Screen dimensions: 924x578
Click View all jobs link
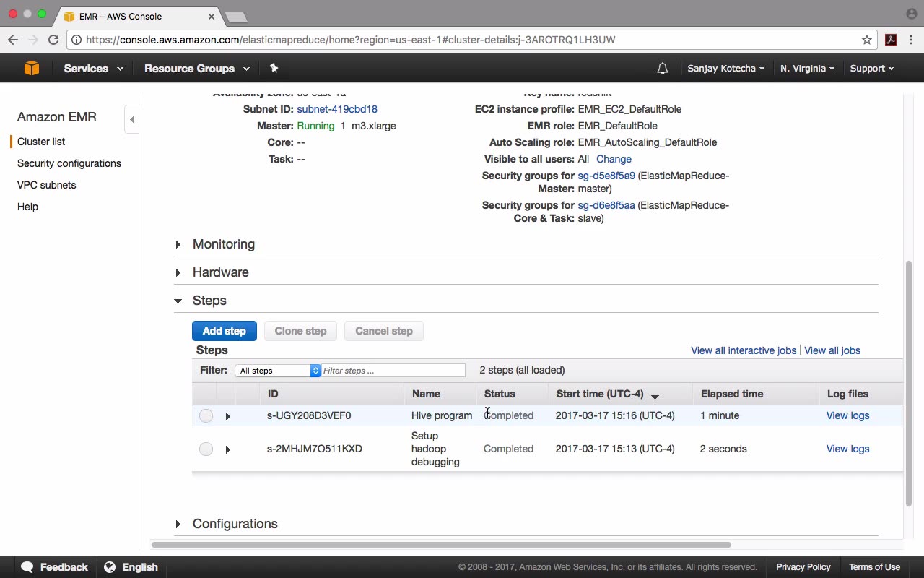(832, 350)
